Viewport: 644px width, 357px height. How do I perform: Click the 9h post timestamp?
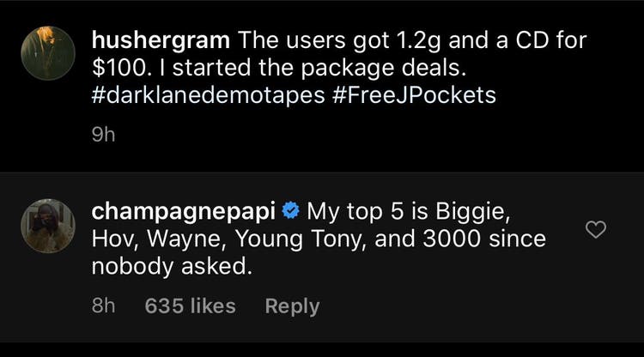[104, 135]
